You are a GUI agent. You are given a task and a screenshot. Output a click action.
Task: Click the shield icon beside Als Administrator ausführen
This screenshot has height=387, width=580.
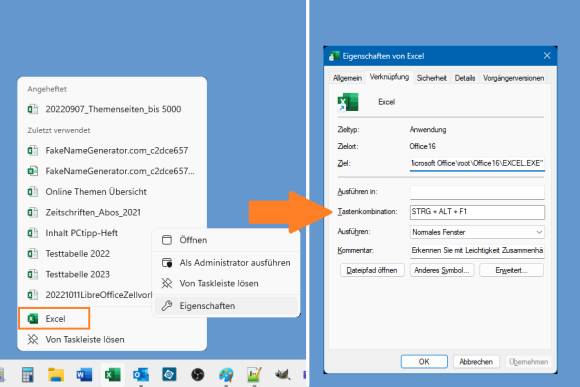pos(167,263)
